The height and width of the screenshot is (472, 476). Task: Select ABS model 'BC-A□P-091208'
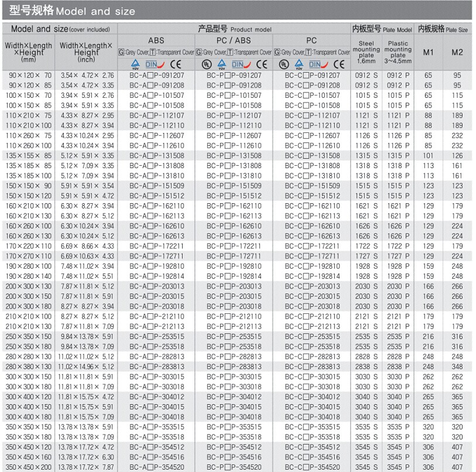tap(157, 85)
